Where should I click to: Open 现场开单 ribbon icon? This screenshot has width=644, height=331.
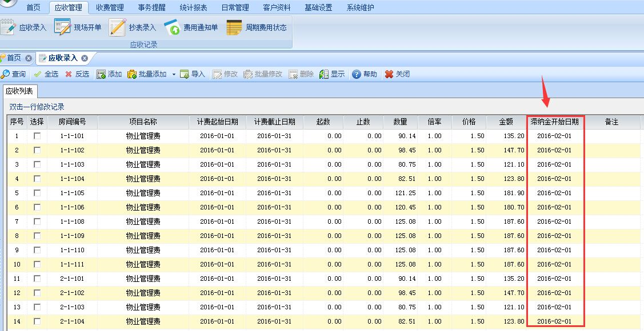pyautogui.click(x=62, y=27)
